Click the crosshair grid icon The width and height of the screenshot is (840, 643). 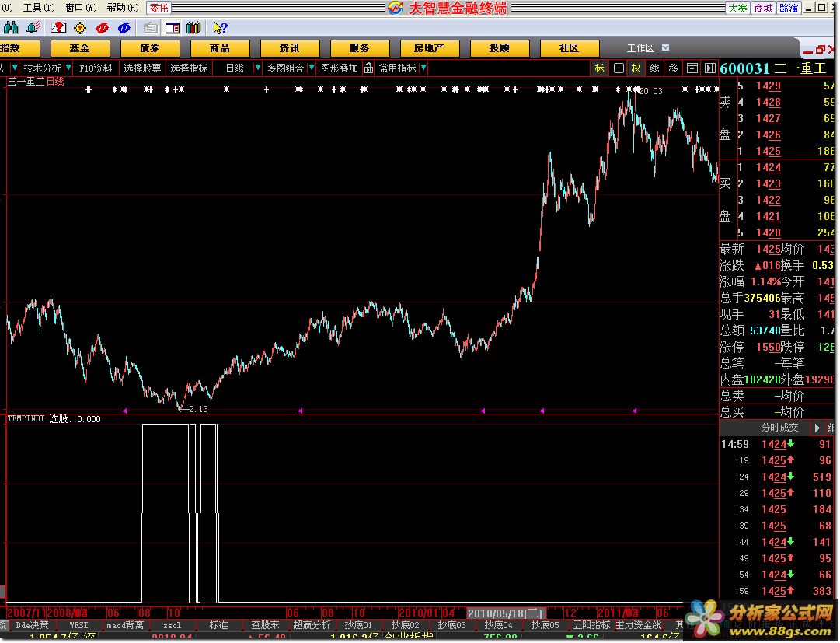pos(619,68)
